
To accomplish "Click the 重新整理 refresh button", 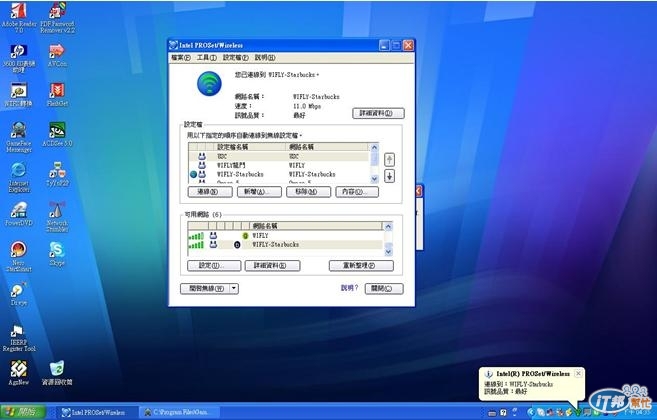I will 361,265.
